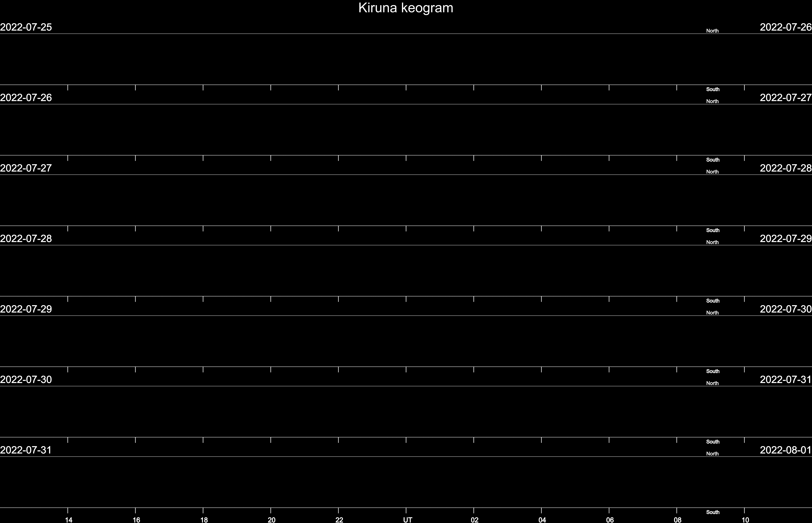Click start date 2022-07-31 of last row
Viewport: 812px width, 523px height.
point(26,450)
